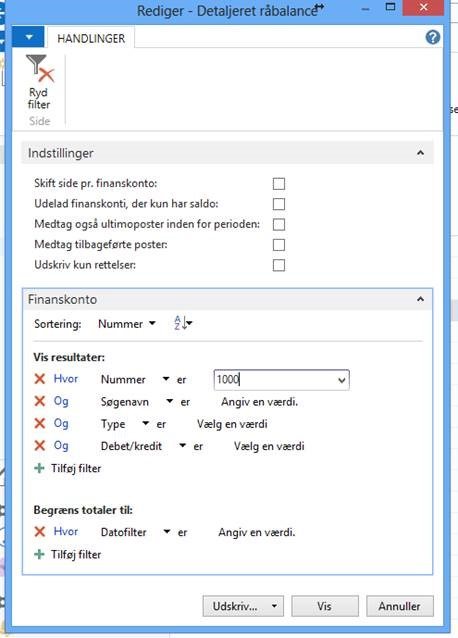
Task: Select the HANDLINGER ribbon tab
Action: (x=91, y=38)
